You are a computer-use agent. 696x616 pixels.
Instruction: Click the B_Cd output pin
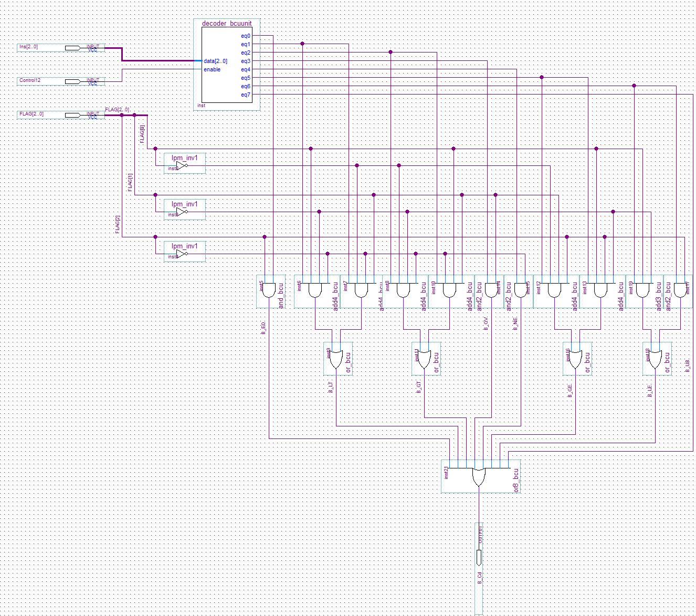tap(479, 557)
